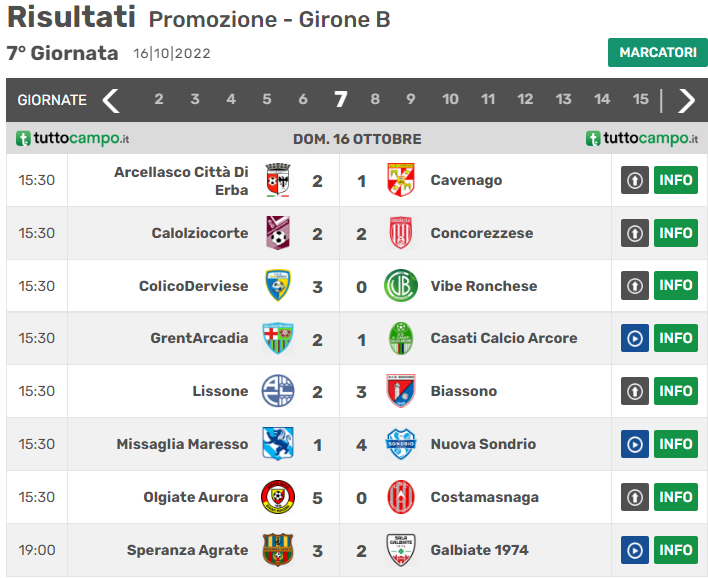This screenshot has width=708, height=578.
Task: Open the ColicoDerviese club logo
Action: (277, 286)
